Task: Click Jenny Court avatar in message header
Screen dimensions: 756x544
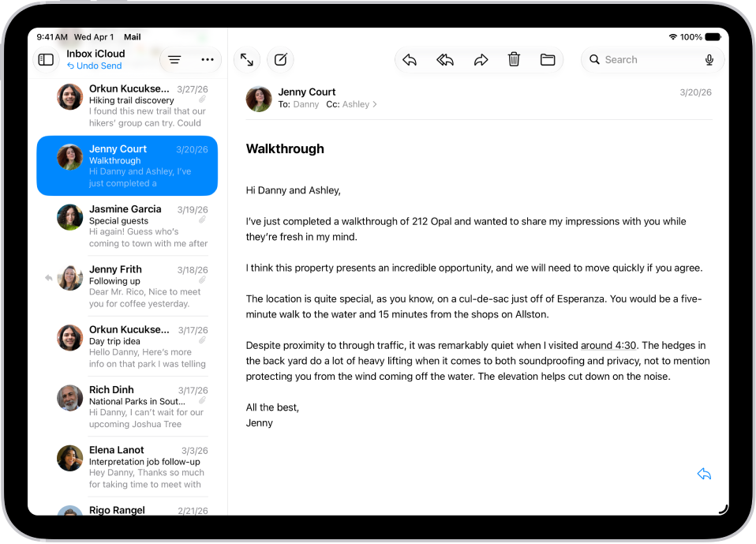Action: point(259,99)
